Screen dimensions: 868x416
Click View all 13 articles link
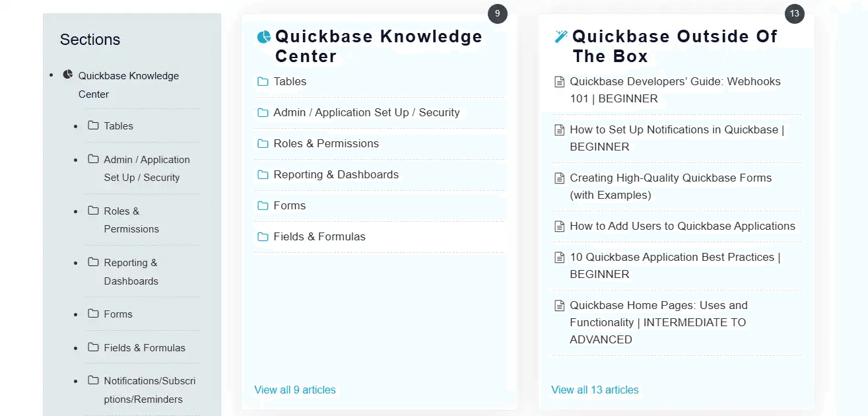(595, 390)
